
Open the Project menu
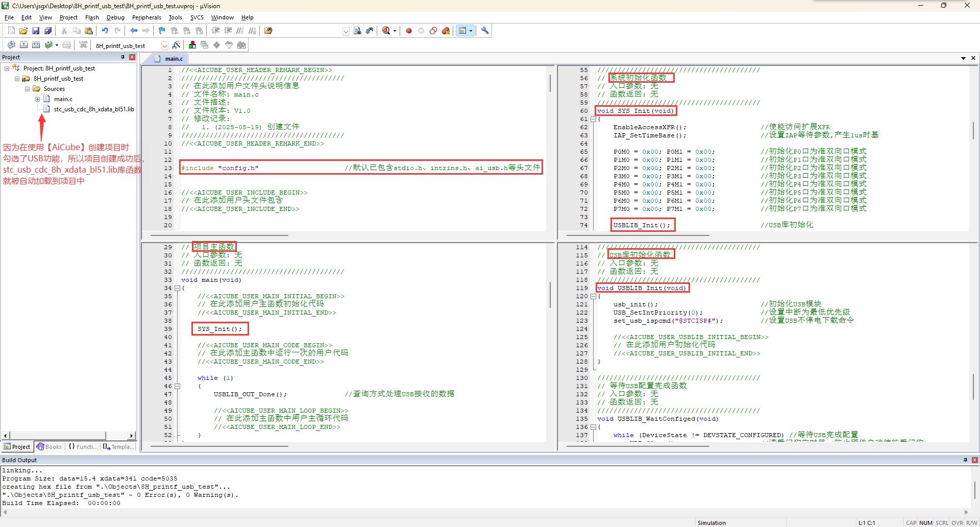click(68, 17)
